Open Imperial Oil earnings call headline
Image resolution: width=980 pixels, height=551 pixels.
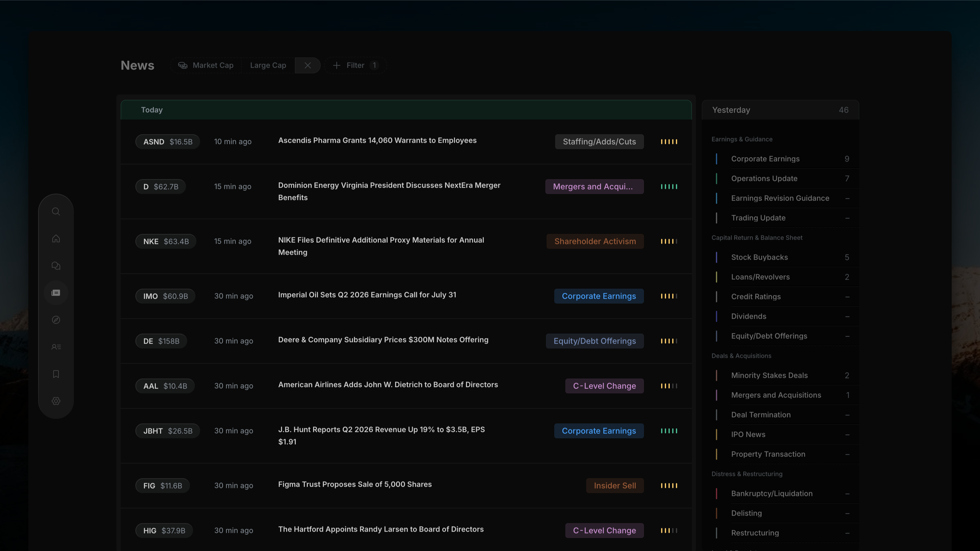click(367, 295)
